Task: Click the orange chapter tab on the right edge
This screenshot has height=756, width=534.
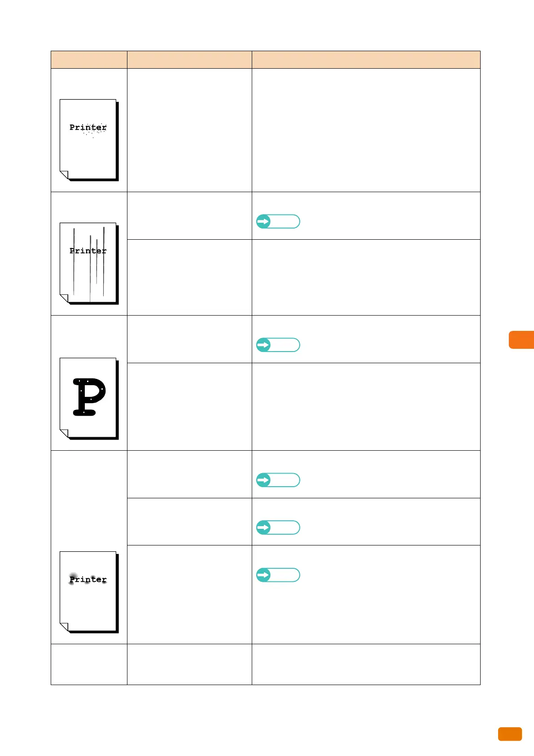Action: (521, 340)
